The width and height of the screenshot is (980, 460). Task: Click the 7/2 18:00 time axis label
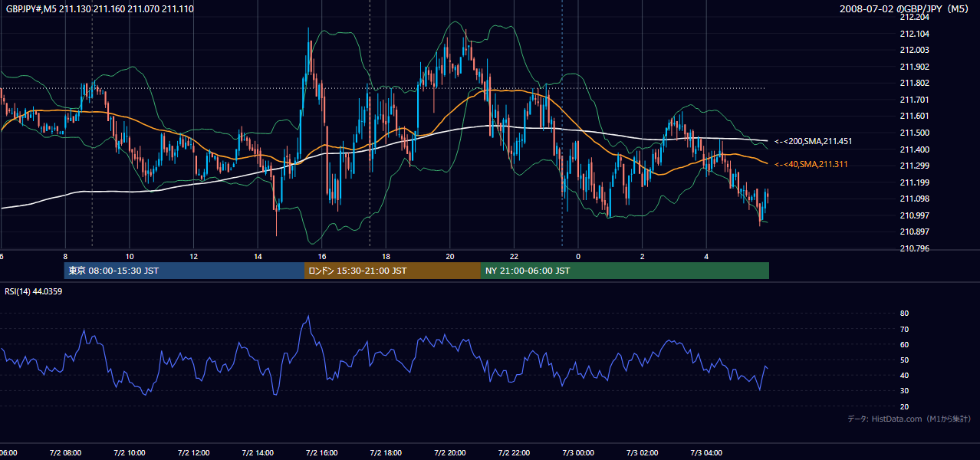point(386,452)
